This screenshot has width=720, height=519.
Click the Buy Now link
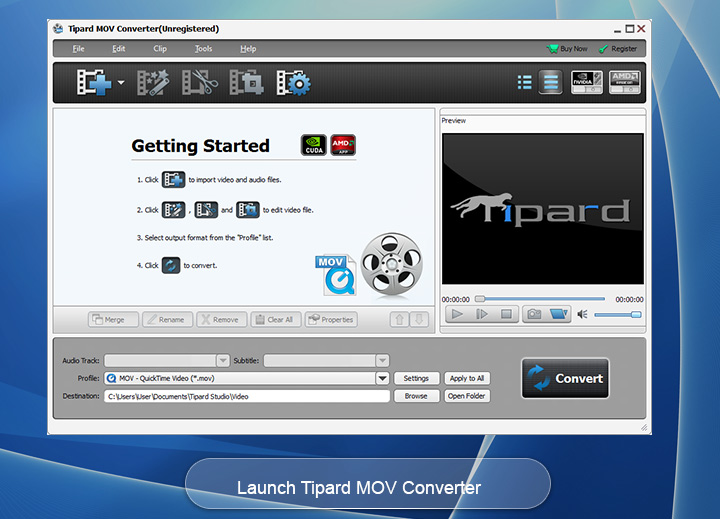click(x=567, y=49)
